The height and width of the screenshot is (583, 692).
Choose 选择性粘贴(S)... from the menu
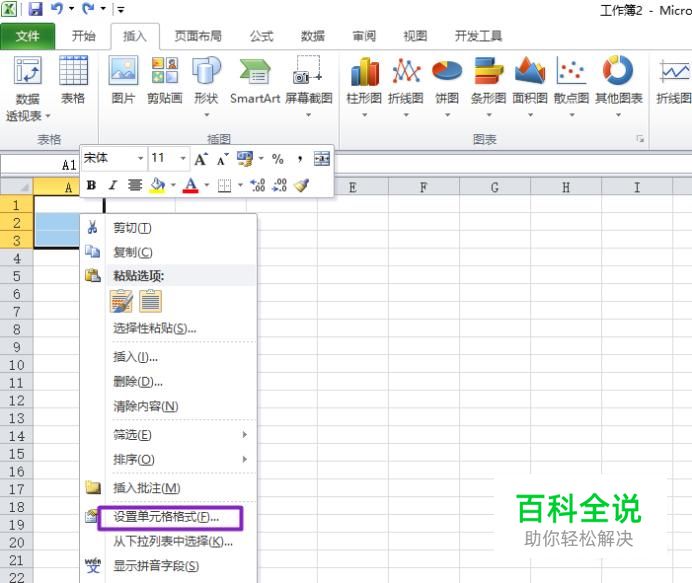(168, 328)
